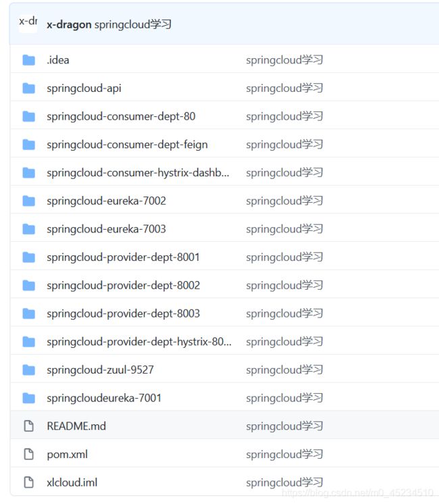Open commit message in the springcloud-api row
The width and height of the screenshot is (439, 504).
pos(284,89)
